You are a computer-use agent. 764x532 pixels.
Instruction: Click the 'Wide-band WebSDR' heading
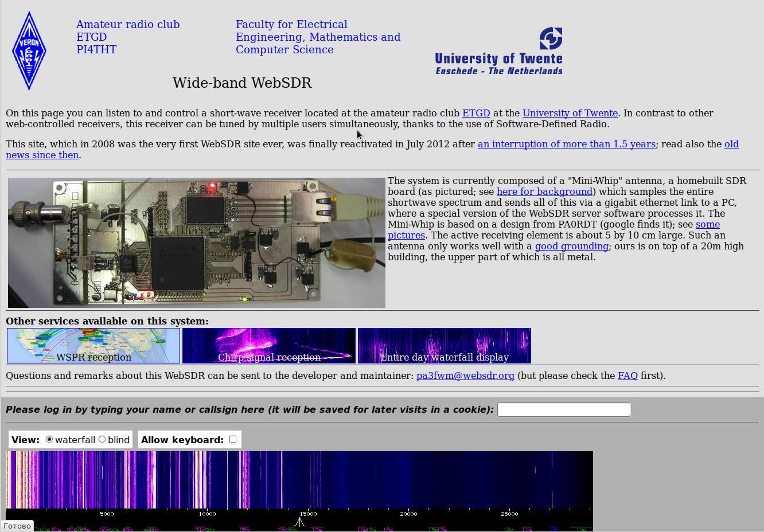242,83
